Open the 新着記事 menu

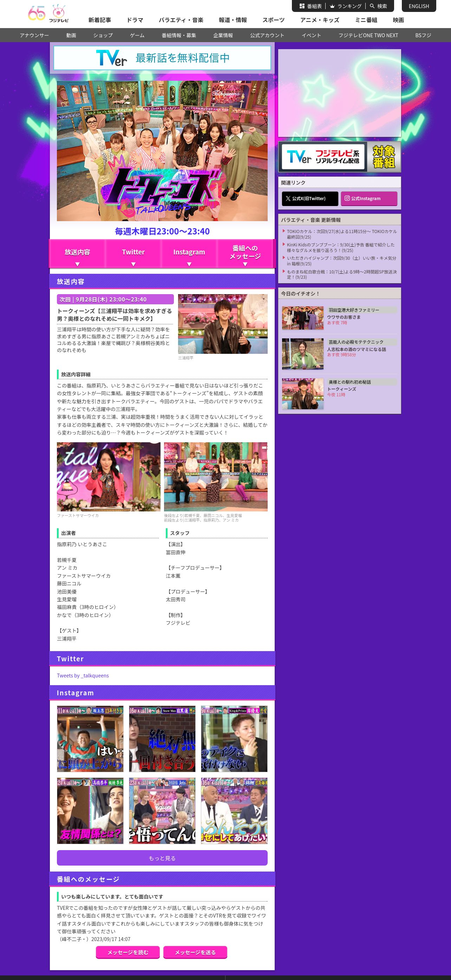coord(100,20)
